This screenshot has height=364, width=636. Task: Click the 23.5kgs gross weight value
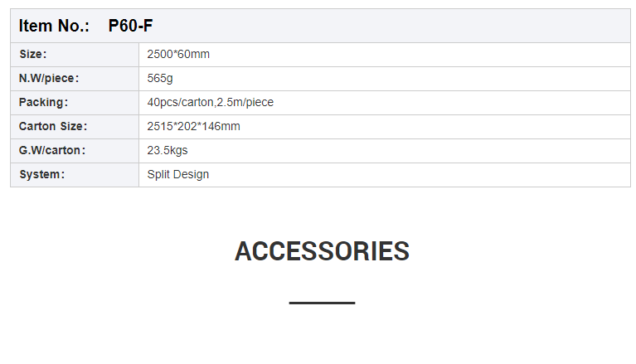click(x=167, y=150)
